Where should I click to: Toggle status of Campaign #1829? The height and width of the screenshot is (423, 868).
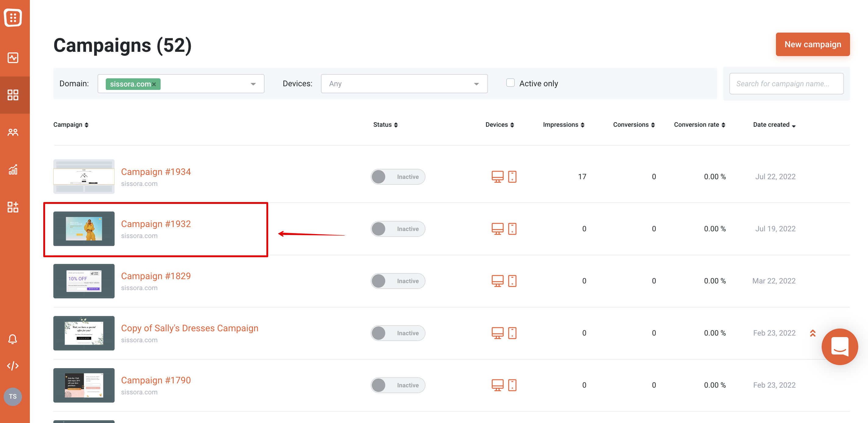click(398, 281)
